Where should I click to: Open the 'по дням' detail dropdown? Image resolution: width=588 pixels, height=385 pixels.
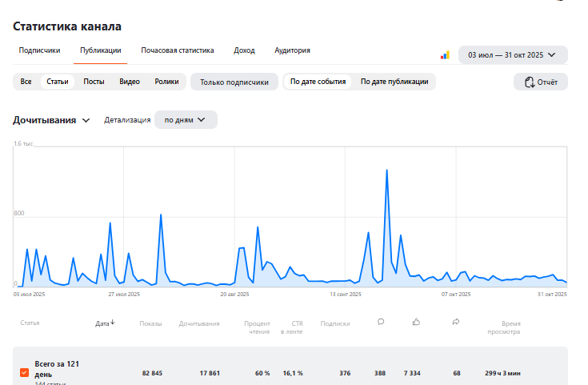186,120
